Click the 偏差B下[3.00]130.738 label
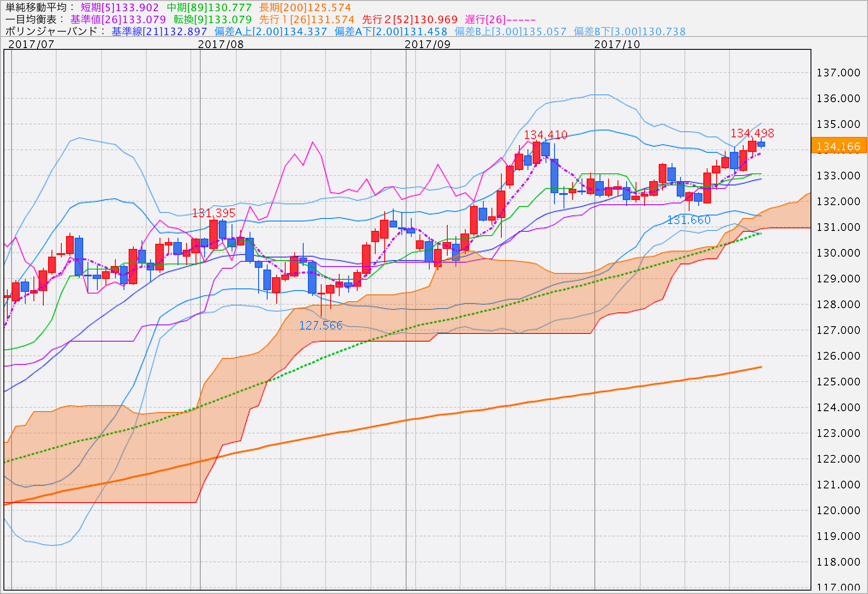 pyautogui.click(x=630, y=31)
